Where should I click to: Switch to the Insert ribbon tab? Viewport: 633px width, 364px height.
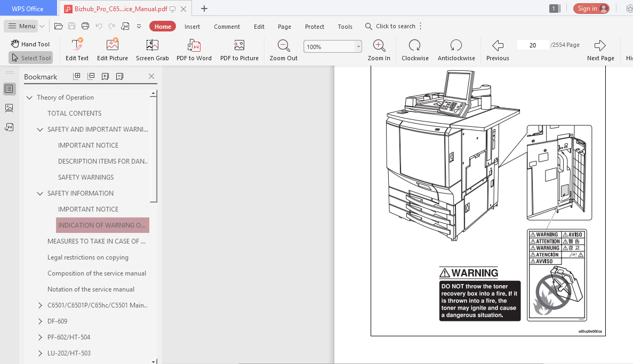coord(192,27)
